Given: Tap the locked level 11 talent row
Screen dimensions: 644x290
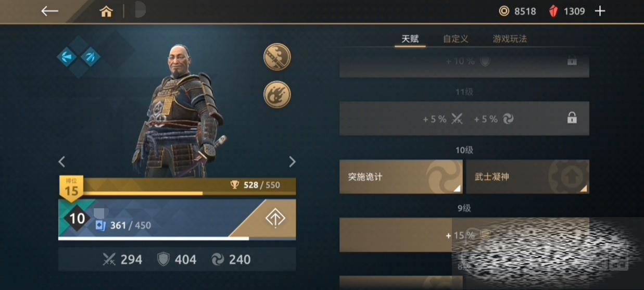Looking at the screenshot, I should [464, 119].
